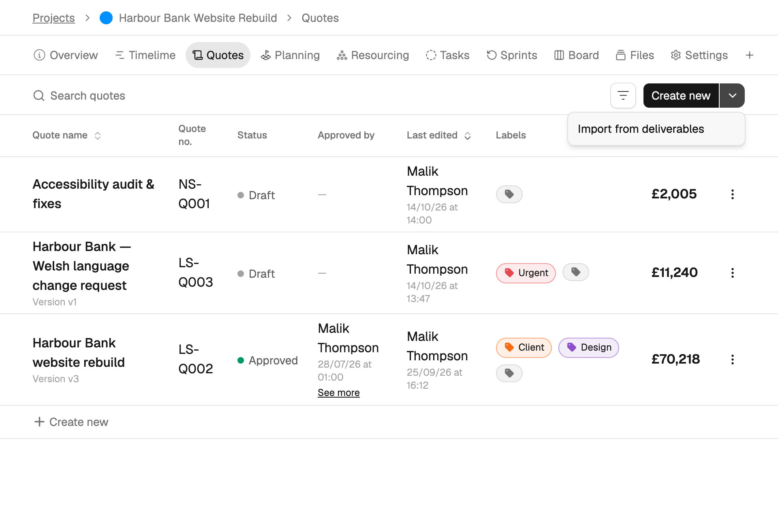This screenshot has width=778, height=532.
Task: Open more actions for £70,218 quote
Action: click(732, 360)
